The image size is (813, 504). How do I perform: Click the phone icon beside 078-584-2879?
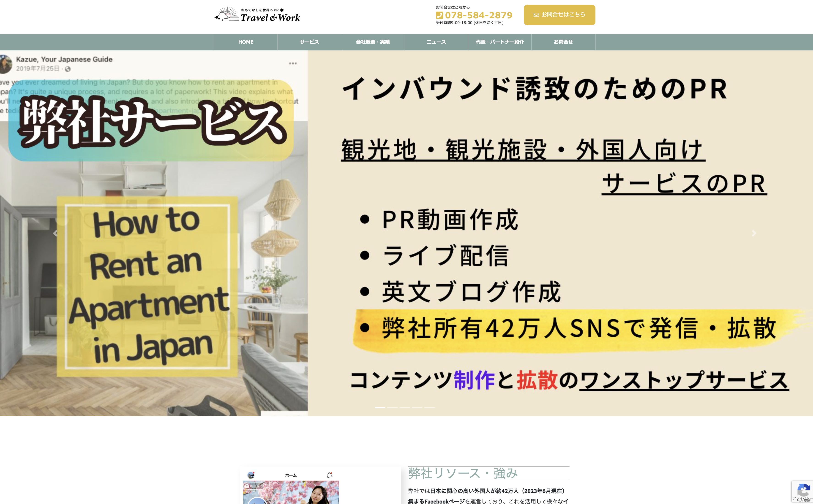[x=439, y=15]
